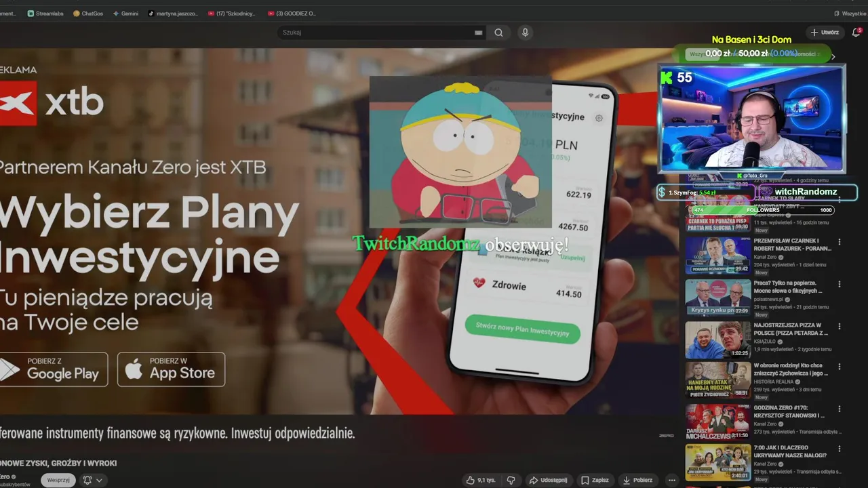This screenshot has height=488, width=868.
Task: Open PRZEMYSŁAW CZARNEK I ROBERT MAZUREK video thumbnail
Action: click(x=717, y=255)
